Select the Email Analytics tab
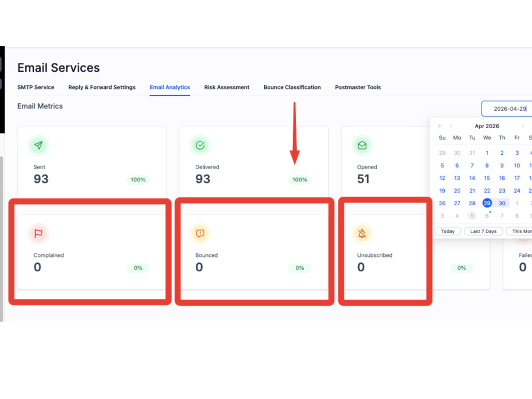 [170, 87]
